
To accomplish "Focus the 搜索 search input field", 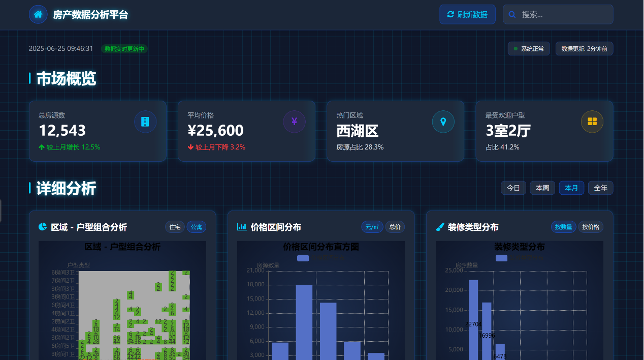I will [564, 15].
